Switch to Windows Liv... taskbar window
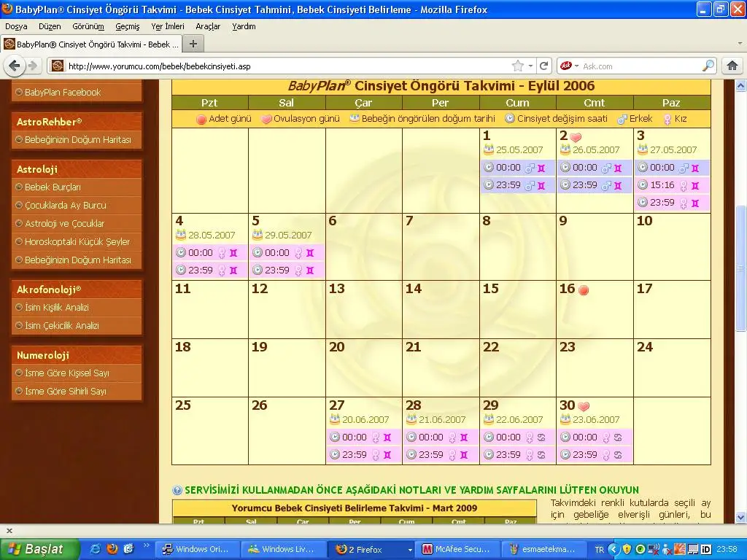 pos(284,549)
